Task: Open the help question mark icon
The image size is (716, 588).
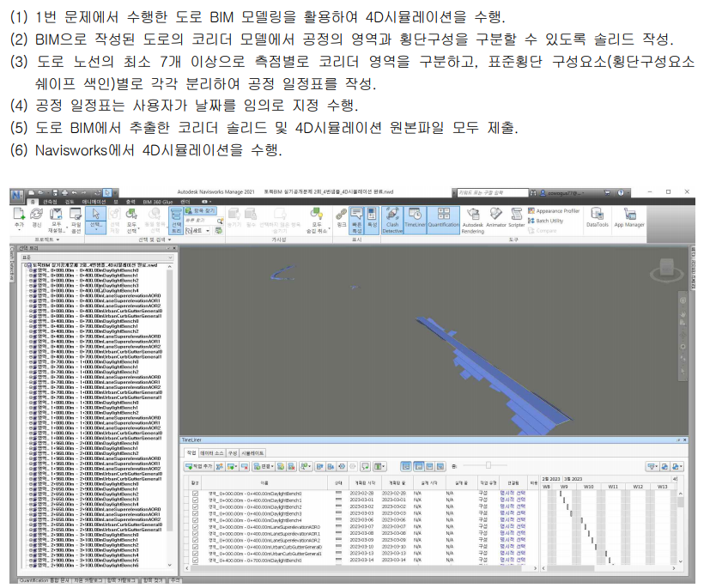Action: [x=621, y=192]
